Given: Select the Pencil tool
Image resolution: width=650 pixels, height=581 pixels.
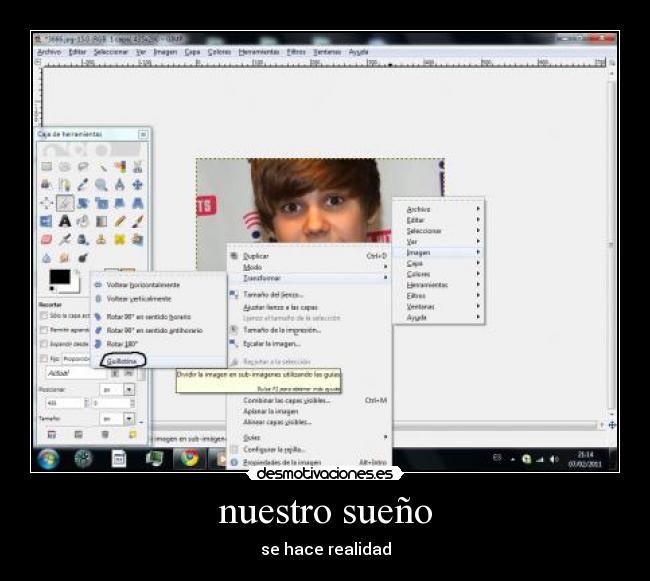Looking at the screenshot, I should (119, 221).
